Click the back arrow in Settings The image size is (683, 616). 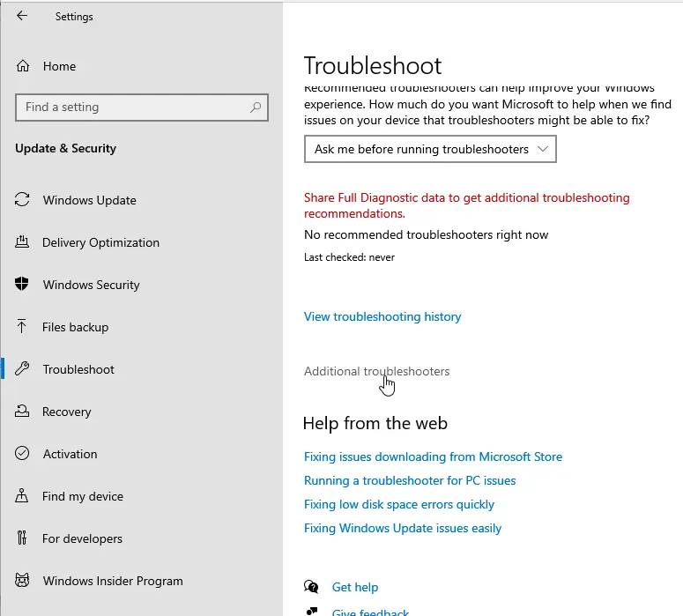[x=22, y=16]
